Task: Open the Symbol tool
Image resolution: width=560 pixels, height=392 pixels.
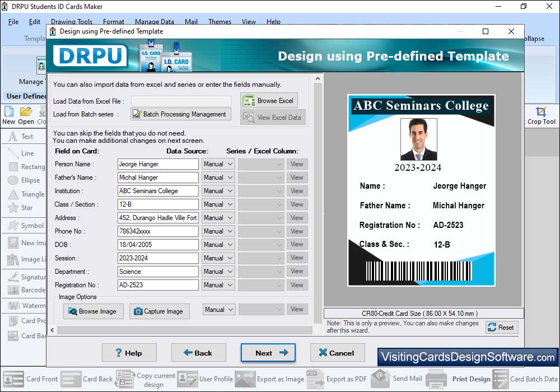Action: [x=26, y=226]
